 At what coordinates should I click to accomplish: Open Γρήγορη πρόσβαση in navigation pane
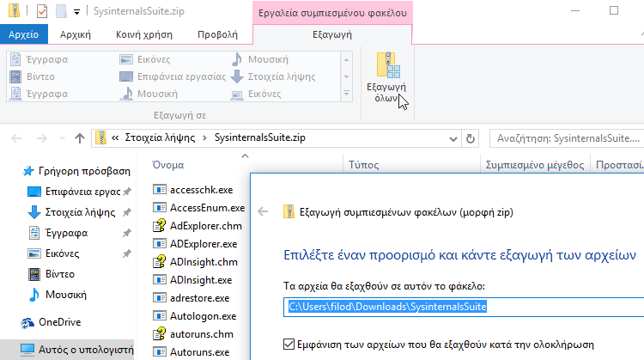pos(76,171)
